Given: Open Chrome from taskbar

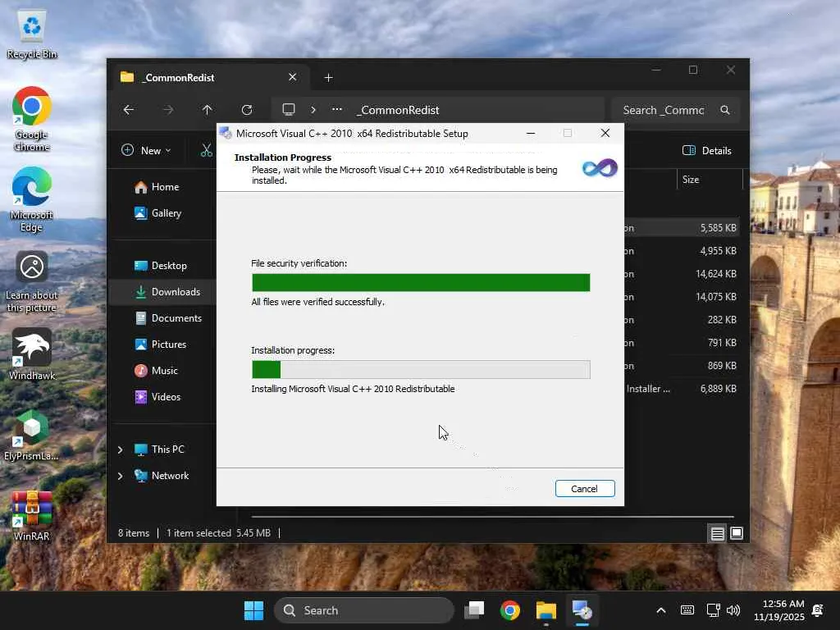Looking at the screenshot, I should pos(510,610).
